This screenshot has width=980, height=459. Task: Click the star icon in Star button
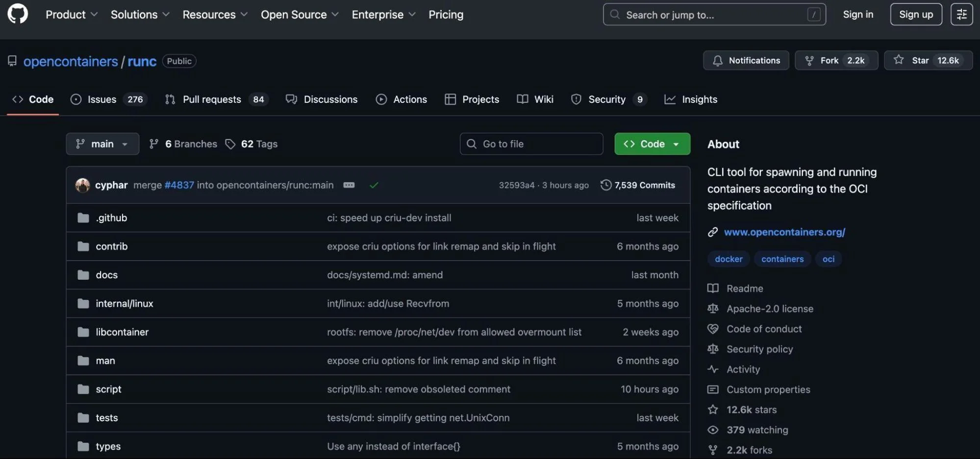899,60
